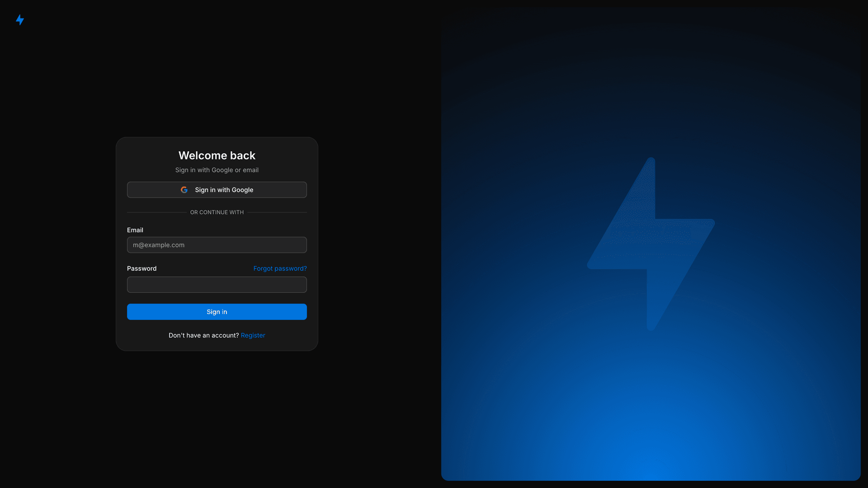Focus the Email input field
The image size is (868, 488).
[x=217, y=245]
